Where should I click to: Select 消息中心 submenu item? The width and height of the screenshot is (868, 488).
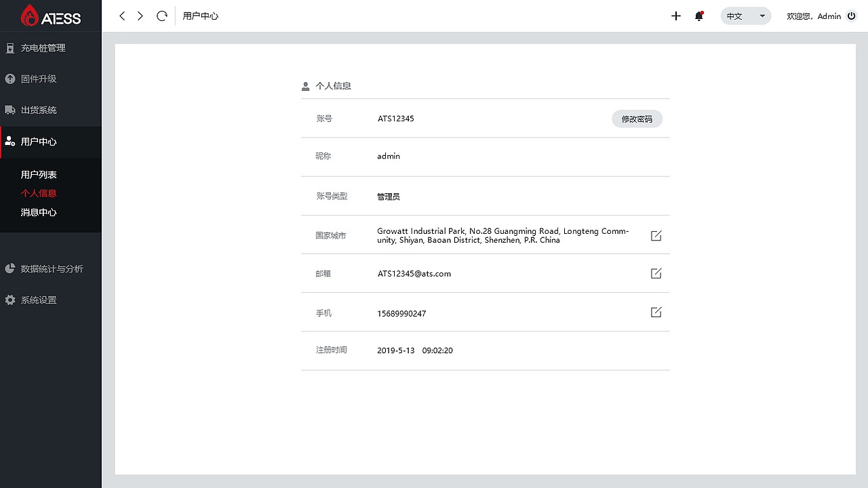[x=39, y=212]
